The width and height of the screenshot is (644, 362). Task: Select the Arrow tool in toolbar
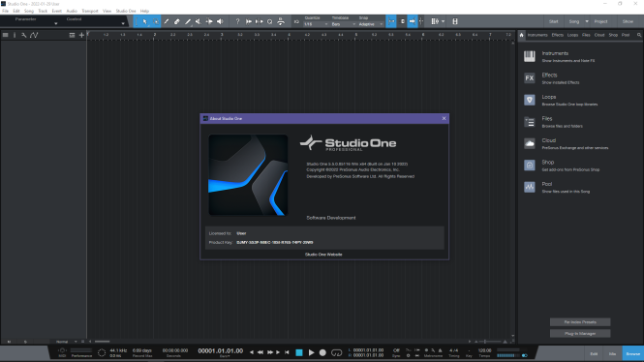pyautogui.click(x=144, y=21)
